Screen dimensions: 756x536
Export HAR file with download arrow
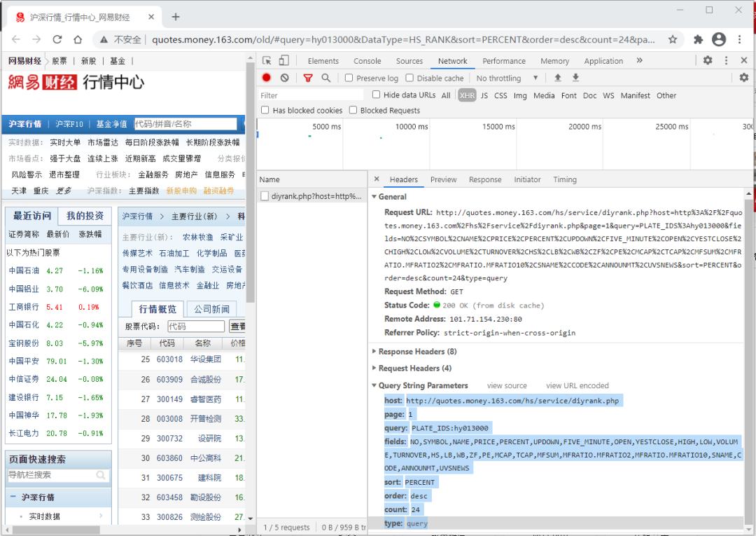click(575, 78)
